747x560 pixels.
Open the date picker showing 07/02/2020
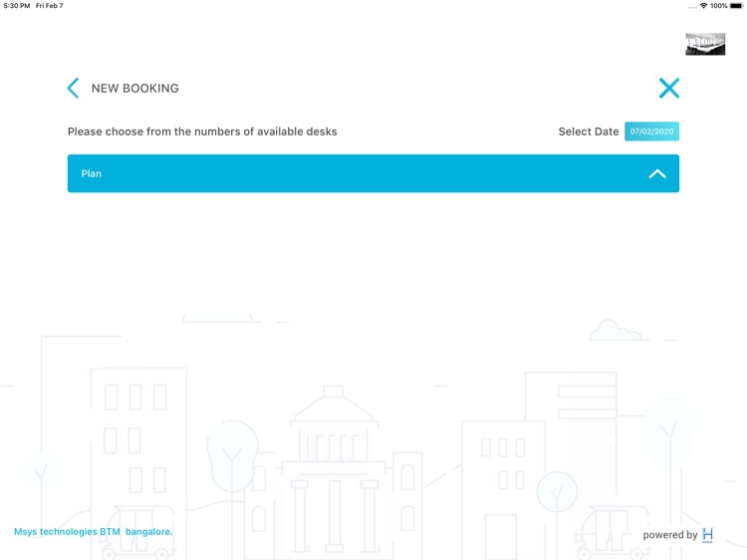(x=651, y=132)
